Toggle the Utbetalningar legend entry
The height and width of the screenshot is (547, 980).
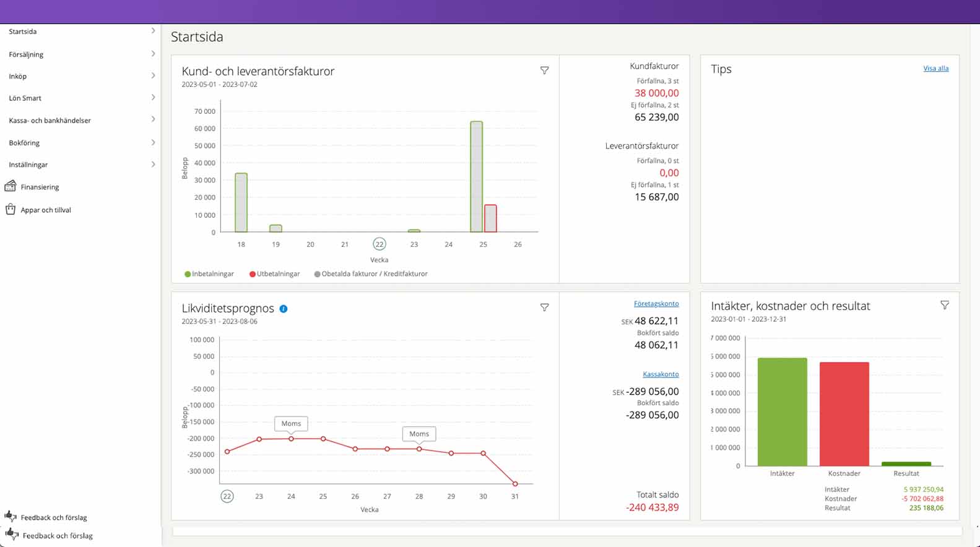(x=274, y=273)
